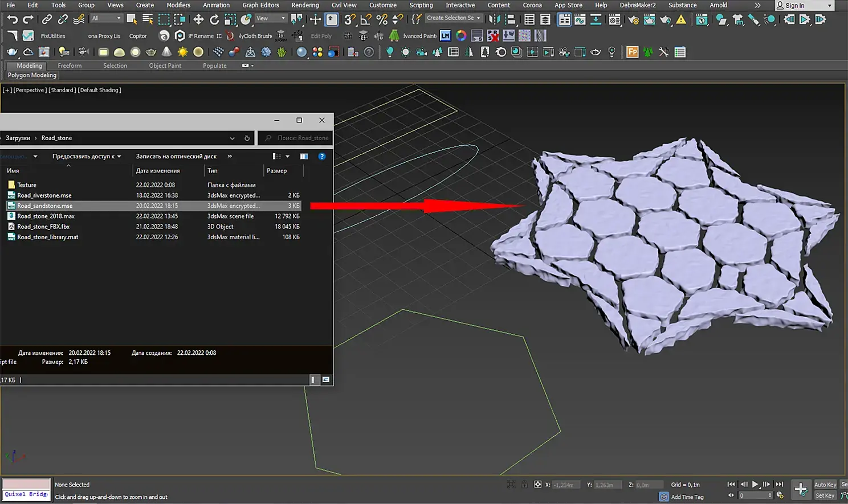Image resolution: width=848 pixels, height=504 pixels.
Task: Open the selection filter 'All' dropdown
Action: tap(107, 19)
